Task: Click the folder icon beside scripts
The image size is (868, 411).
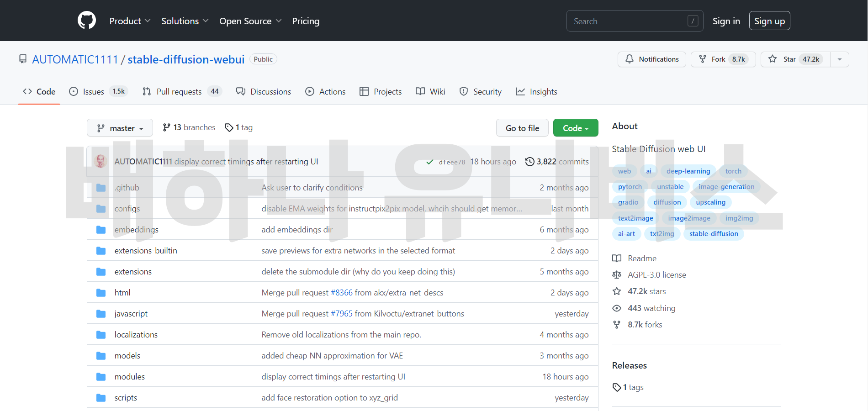Action: [x=101, y=398]
